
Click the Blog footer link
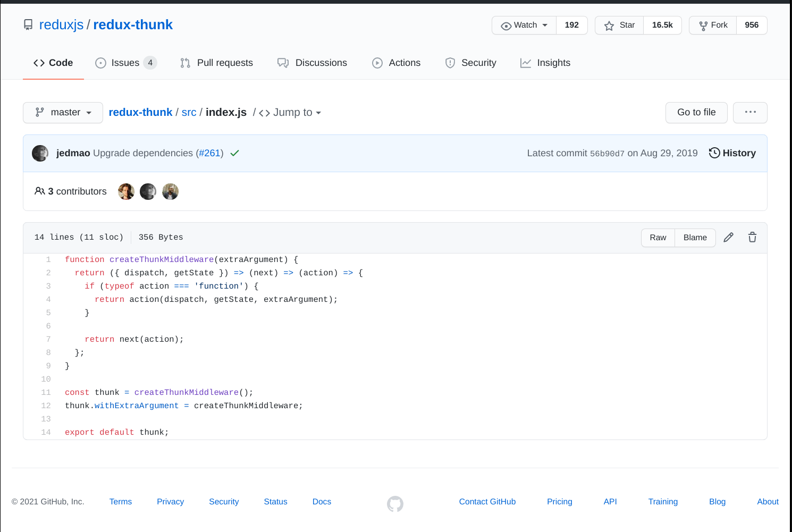717,502
